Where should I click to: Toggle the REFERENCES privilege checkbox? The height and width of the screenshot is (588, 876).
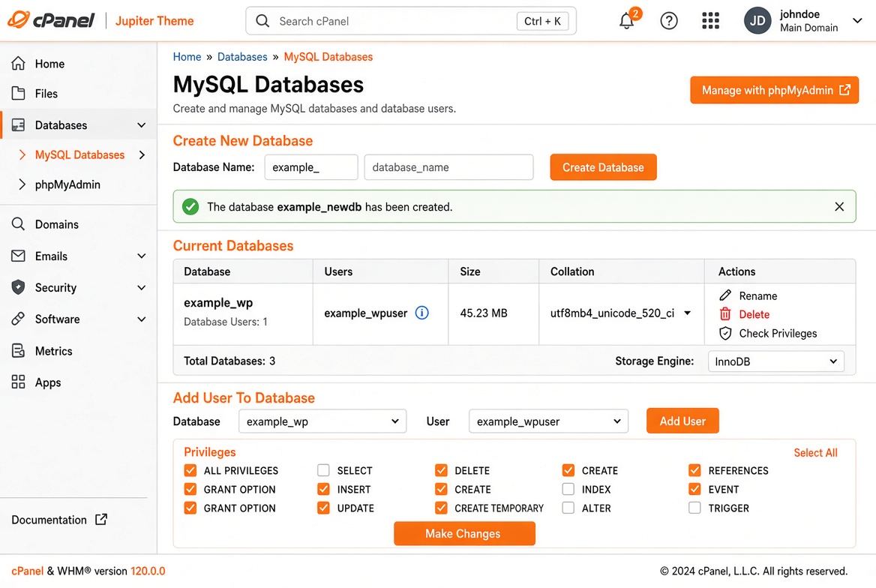(694, 470)
